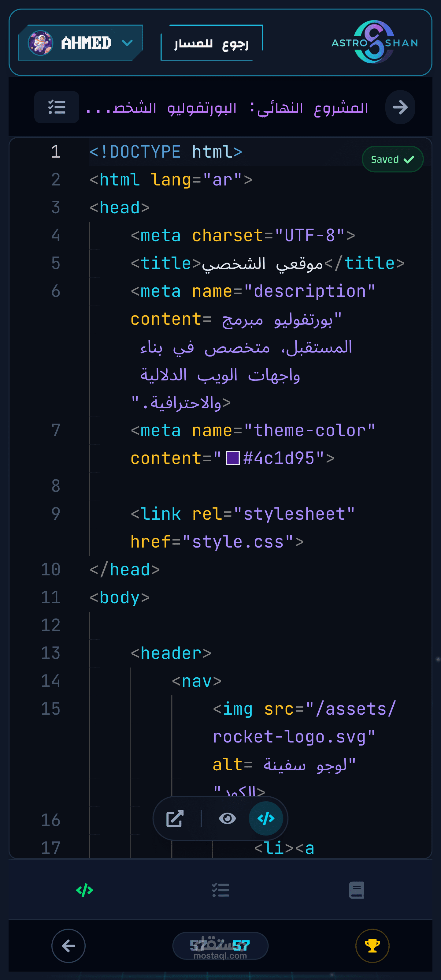Click the astronaut profile avatar
The width and height of the screenshot is (441, 980).
40,43
